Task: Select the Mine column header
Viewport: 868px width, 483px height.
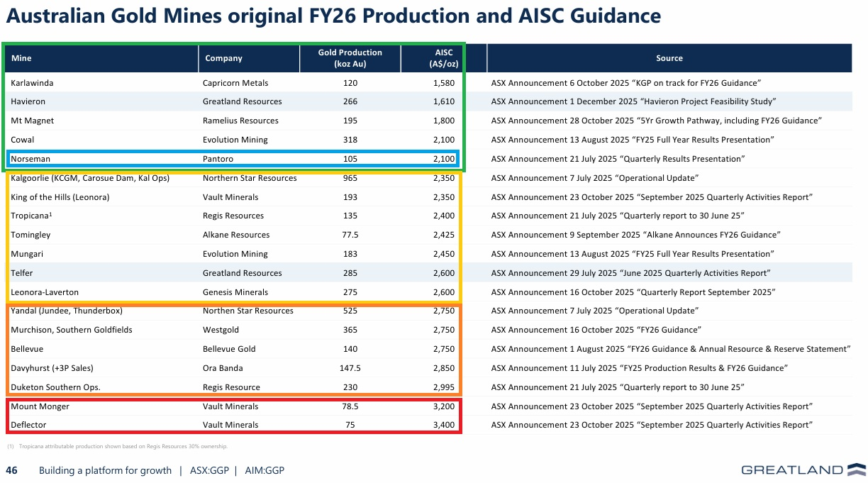Action: [102, 58]
